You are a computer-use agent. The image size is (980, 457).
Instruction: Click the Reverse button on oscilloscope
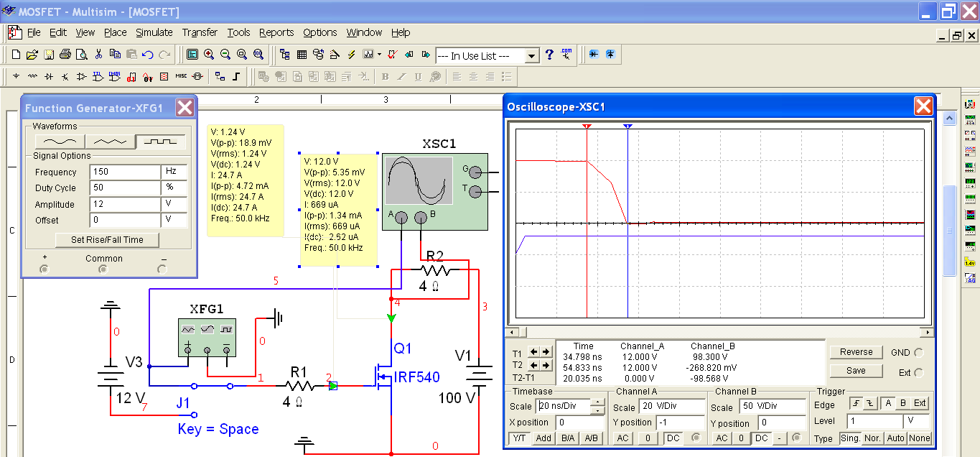[x=856, y=352]
